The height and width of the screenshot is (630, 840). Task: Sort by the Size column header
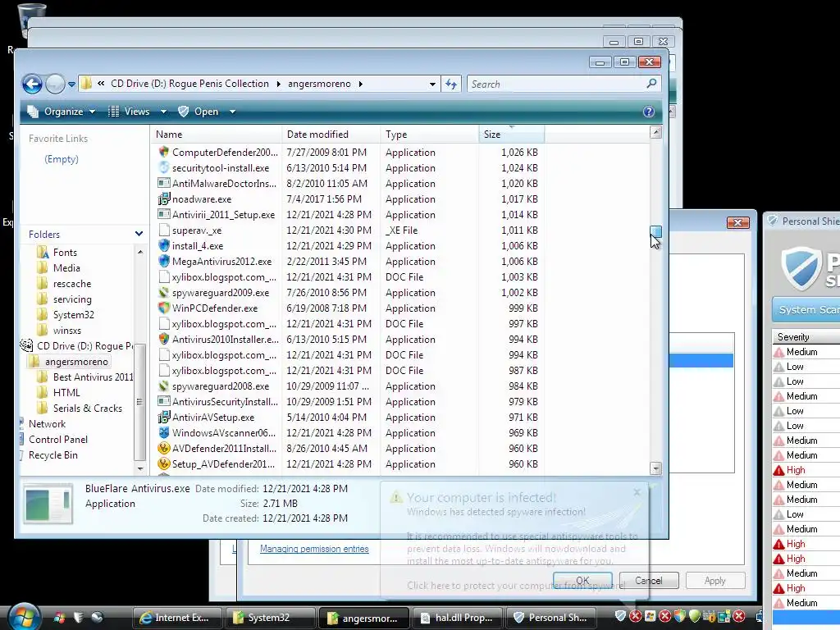[512, 135]
